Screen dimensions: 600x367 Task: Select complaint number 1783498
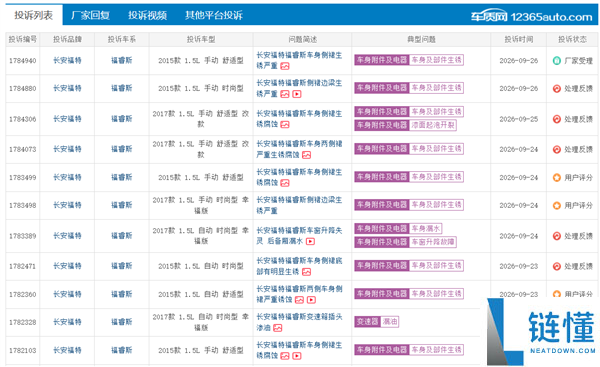pyautogui.click(x=23, y=206)
